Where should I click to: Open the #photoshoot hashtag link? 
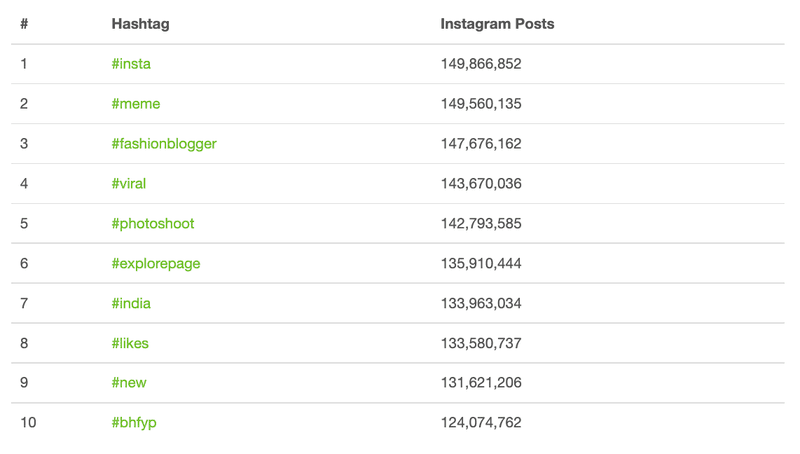[153, 224]
